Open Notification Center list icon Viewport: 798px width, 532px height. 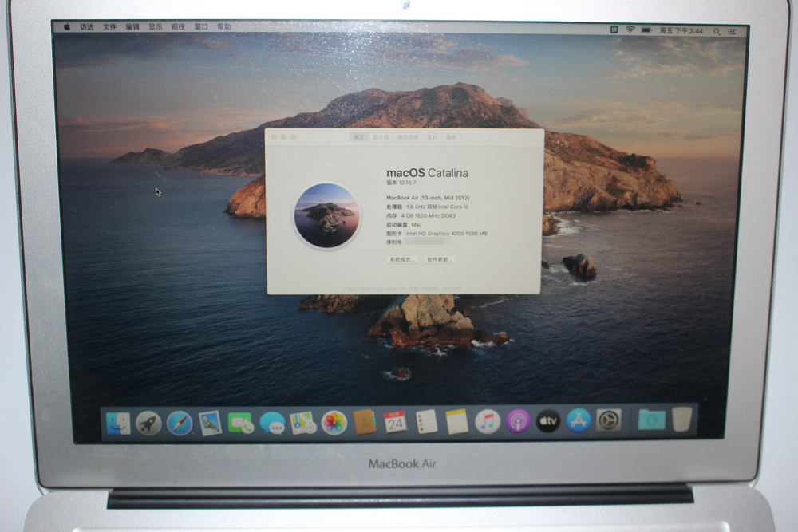[x=732, y=32]
